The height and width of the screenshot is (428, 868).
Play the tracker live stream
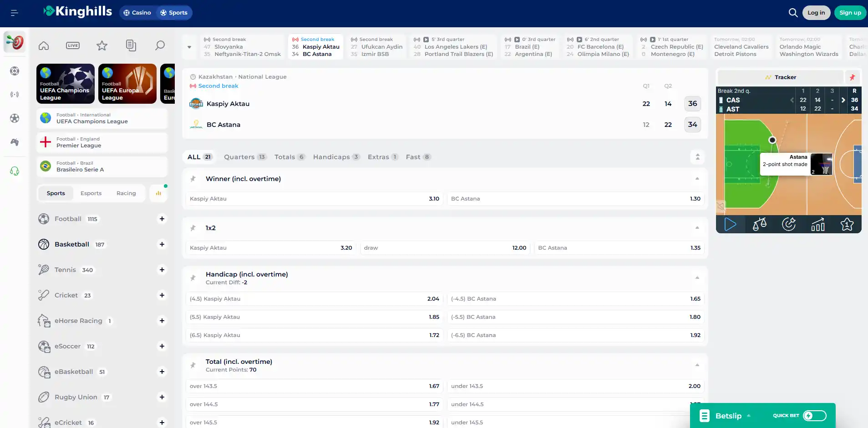click(731, 224)
